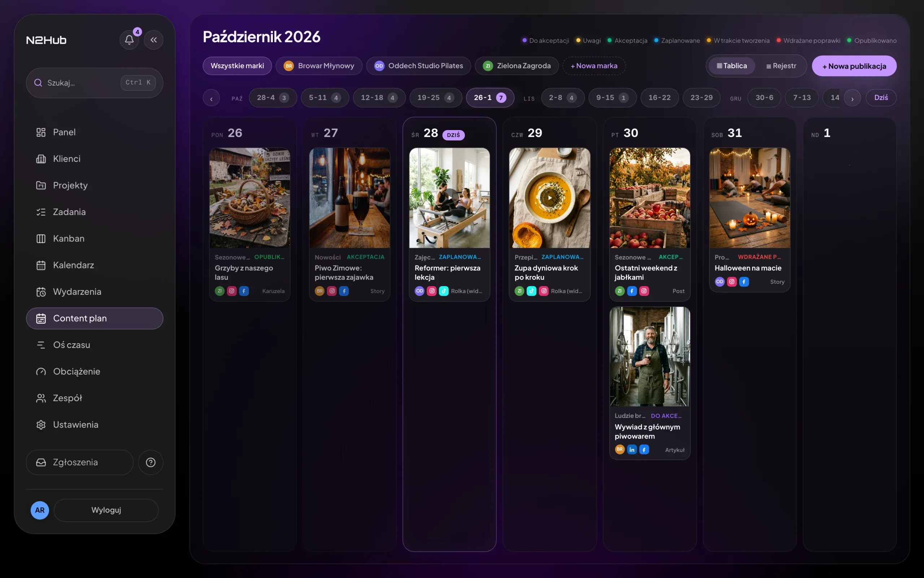Click the AR user avatar
924x578 pixels.
coord(40,510)
